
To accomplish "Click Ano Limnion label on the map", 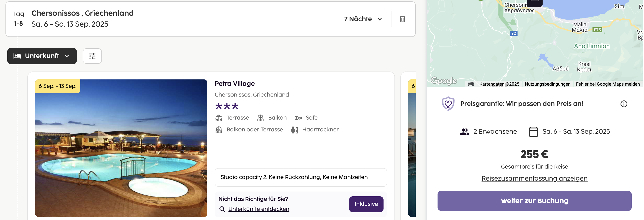I will [x=591, y=46].
